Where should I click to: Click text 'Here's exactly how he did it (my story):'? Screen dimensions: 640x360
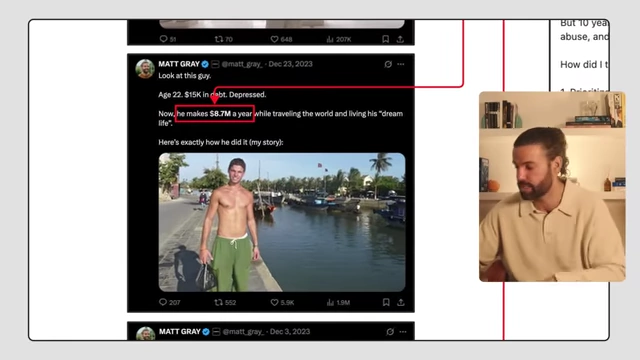point(221,142)
